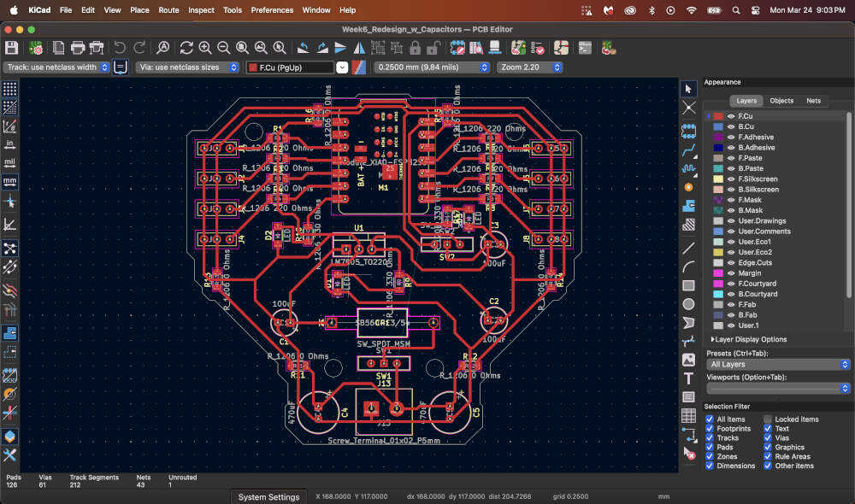Refresh the PCB view

186,48
